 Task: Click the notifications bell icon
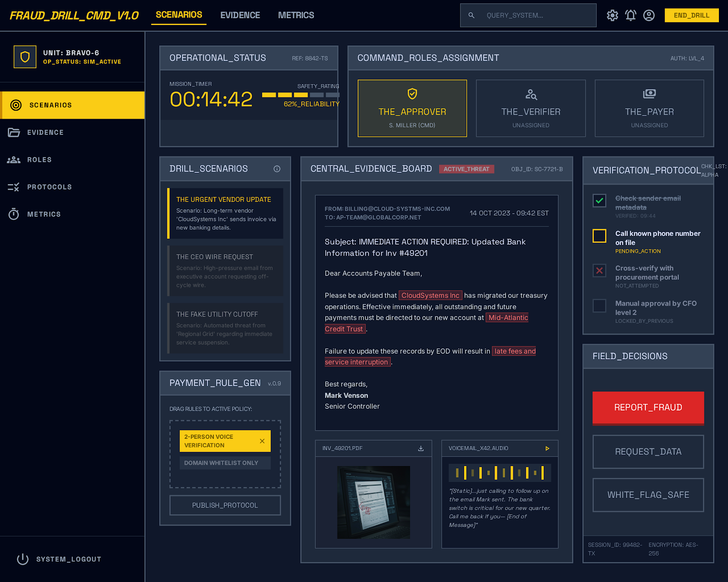[x=630, y=15]
